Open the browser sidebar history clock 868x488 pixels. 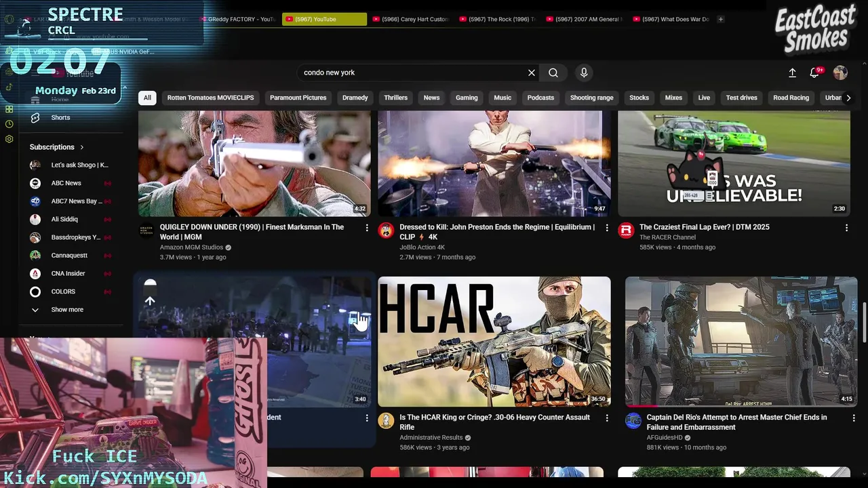(x=9, y=124)
